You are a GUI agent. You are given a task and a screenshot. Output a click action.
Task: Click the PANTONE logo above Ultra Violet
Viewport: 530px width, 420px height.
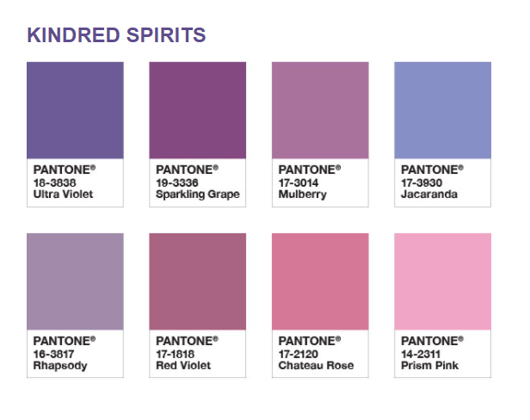(x=65, y=170)
